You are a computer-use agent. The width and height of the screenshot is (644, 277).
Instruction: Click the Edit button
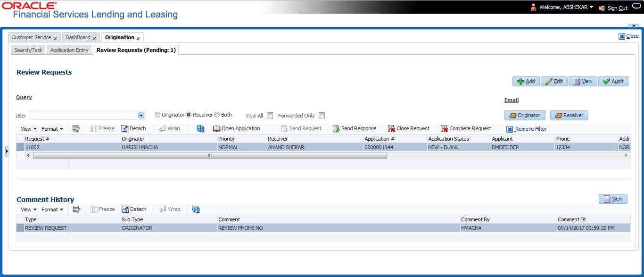[x=554, y=81]
